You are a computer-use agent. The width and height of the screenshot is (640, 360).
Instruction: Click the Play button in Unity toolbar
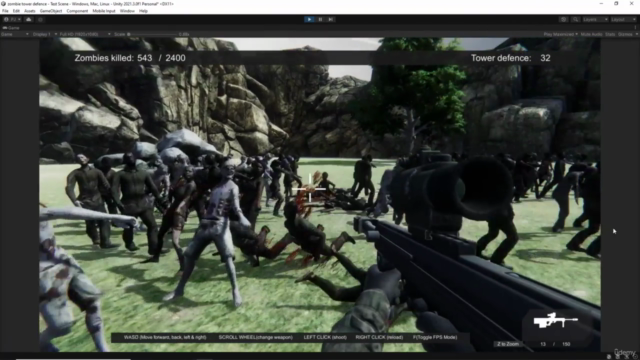[x=309, y=19]
